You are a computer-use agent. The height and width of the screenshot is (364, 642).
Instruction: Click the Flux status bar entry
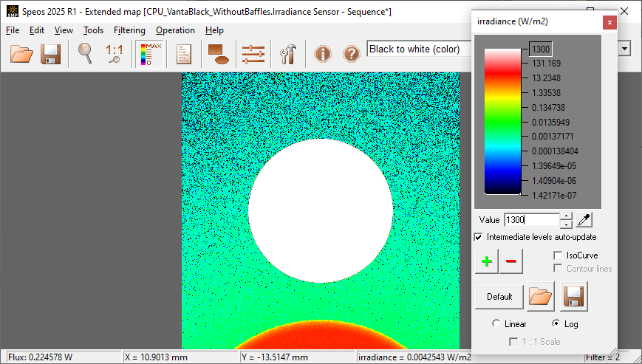coord(64,357)
